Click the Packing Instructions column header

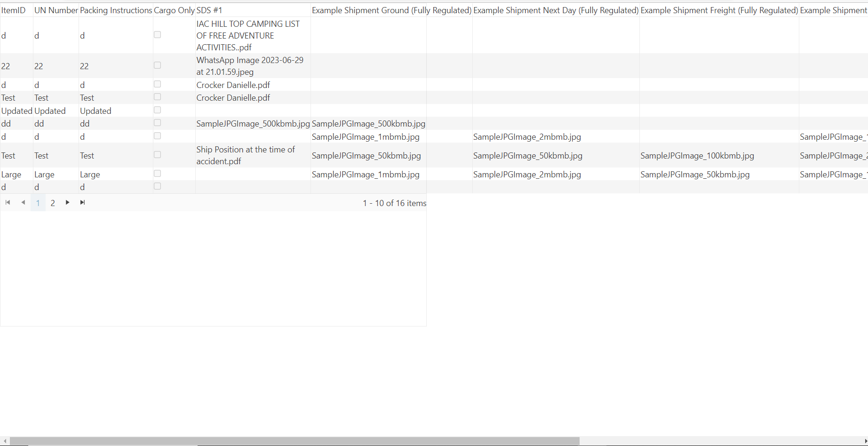click(x=116, y=10)
